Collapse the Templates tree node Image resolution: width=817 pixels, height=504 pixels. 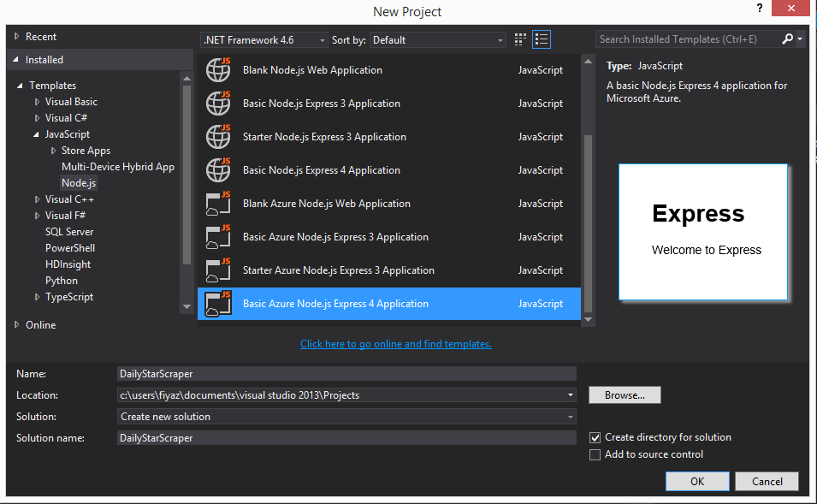(x=20, y=86)
